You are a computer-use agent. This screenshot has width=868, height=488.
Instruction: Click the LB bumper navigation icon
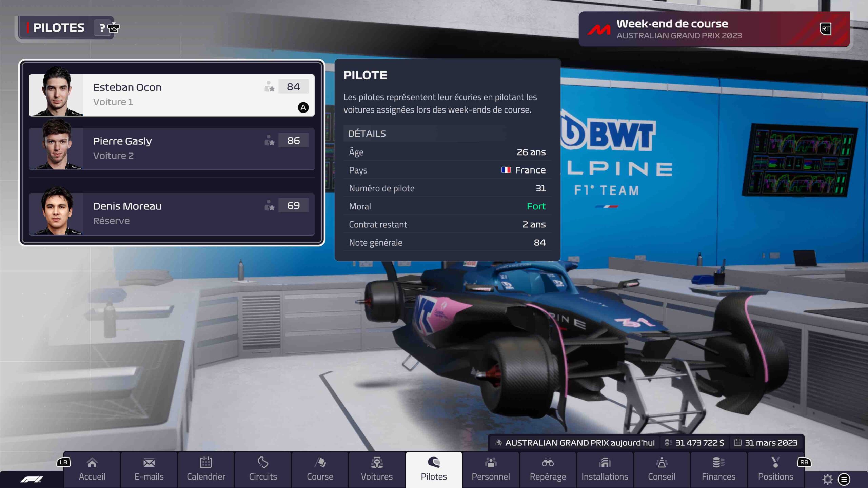tap(63, 462)
